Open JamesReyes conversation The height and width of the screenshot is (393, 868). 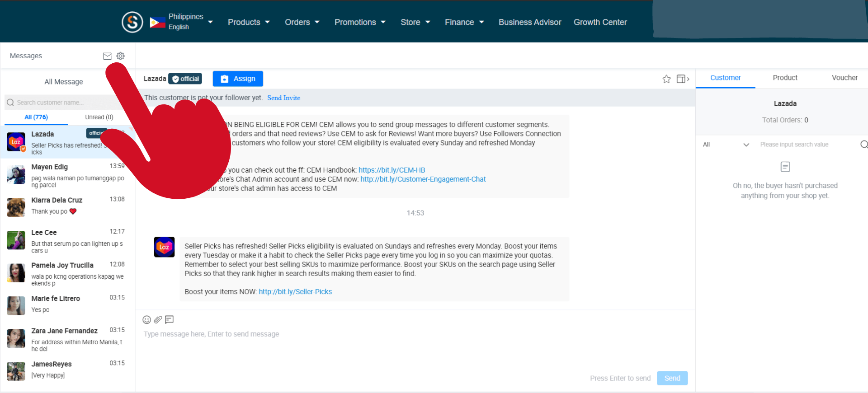point(68,371)
